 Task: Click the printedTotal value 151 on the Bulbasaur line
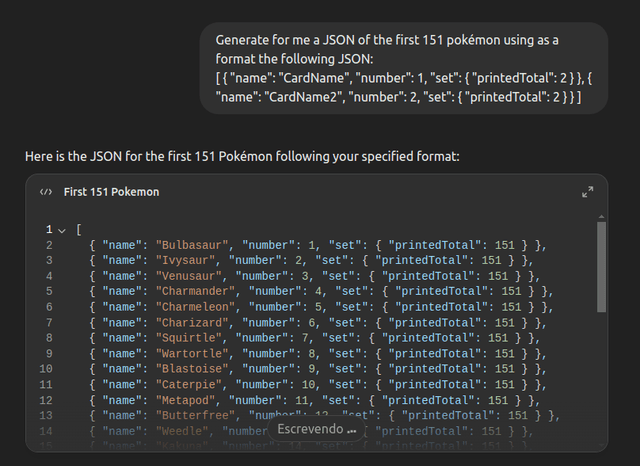[504, 245]
